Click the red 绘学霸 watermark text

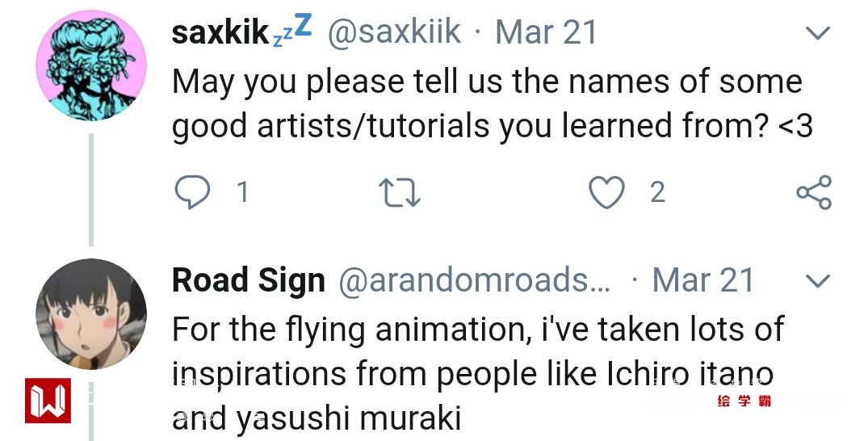(x=744, y=401)
